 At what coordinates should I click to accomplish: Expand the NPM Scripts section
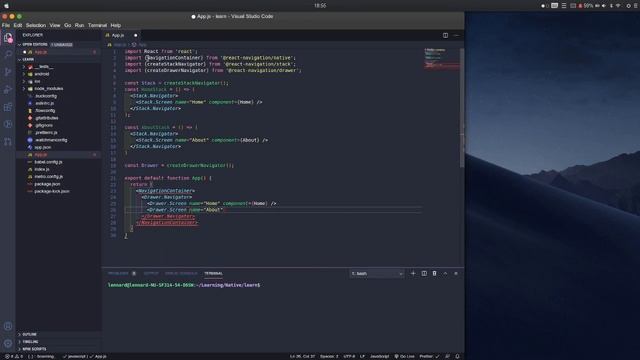pyautogui.click(x=59, y=349)
